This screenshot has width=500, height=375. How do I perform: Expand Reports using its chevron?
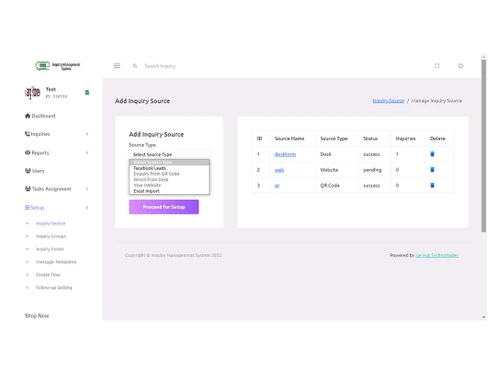(87, 153)
